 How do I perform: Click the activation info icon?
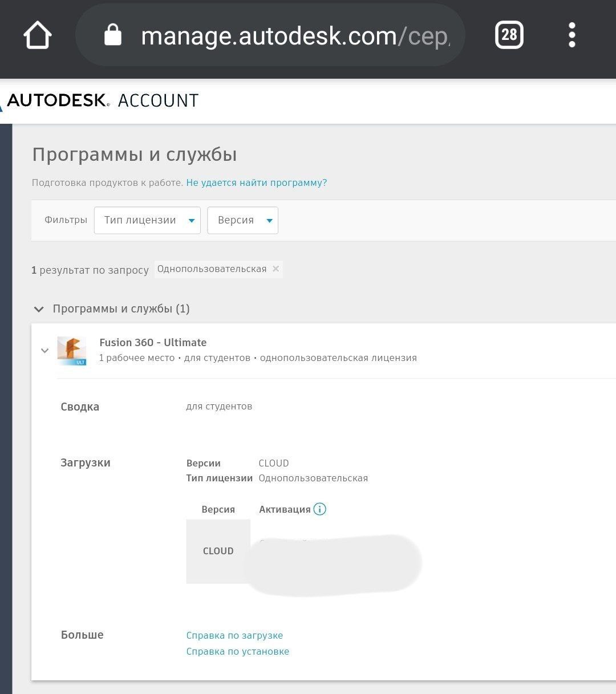click(x=319, y=509)
